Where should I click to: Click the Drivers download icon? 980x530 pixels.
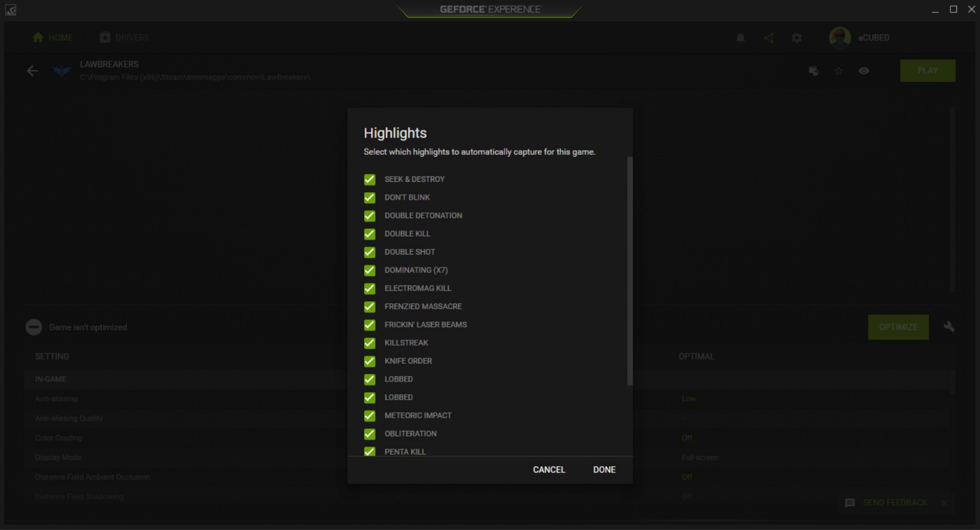point(104,37)
